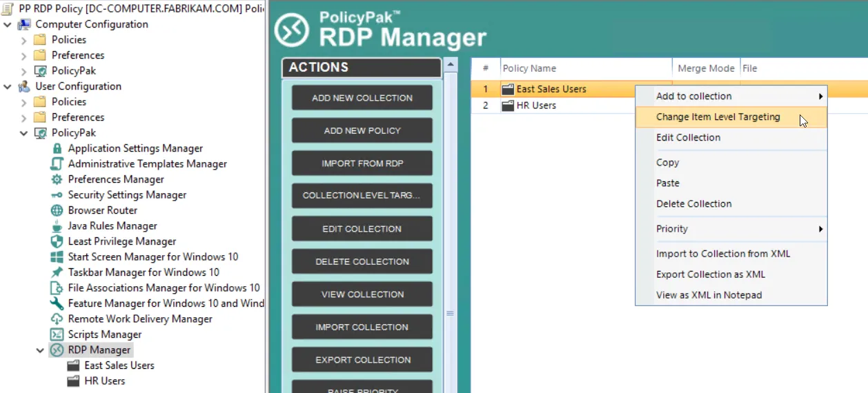Viewport: 868px width, 393px height.
Task: Click the ADD NEW COLLECTION button
Action: click(x=362, y=98)
